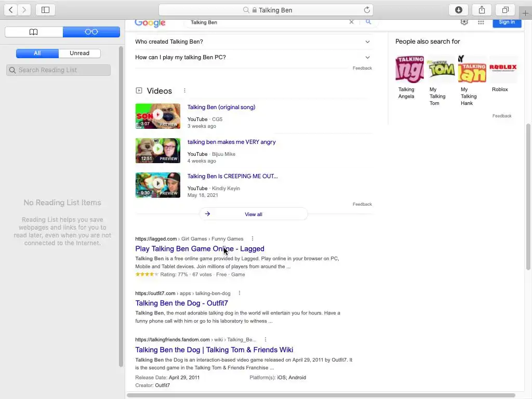Expand 'How can I play my talking Ben PC?'
The height and width of the screenshot is (399, 532).
[x=254, y=57]
